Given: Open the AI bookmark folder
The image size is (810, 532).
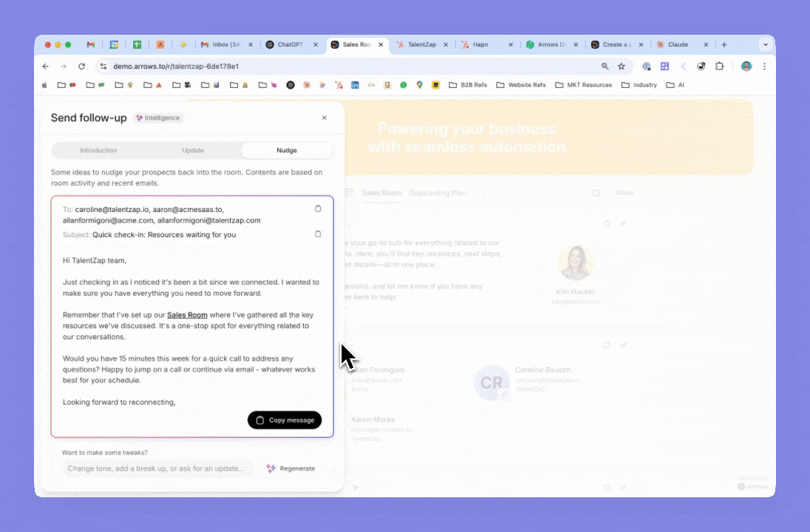Looking at the screenshot, I should tap(675, 85).
